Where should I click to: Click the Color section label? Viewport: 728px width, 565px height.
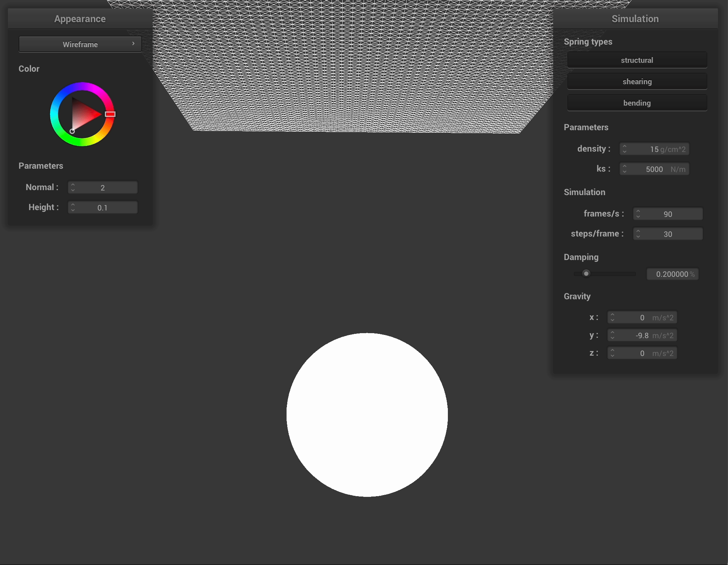click(x=29, y=69)
